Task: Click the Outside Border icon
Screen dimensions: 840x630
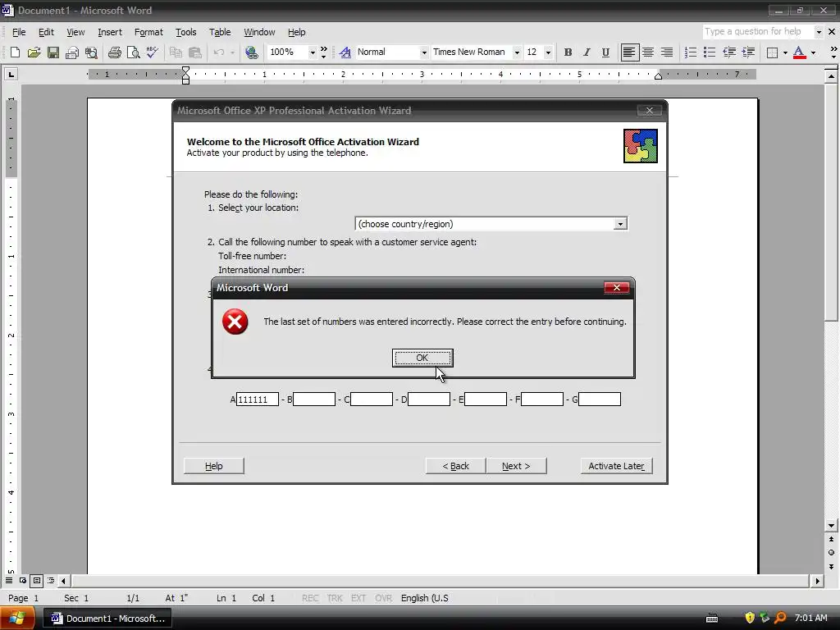Action: point(772,52)
